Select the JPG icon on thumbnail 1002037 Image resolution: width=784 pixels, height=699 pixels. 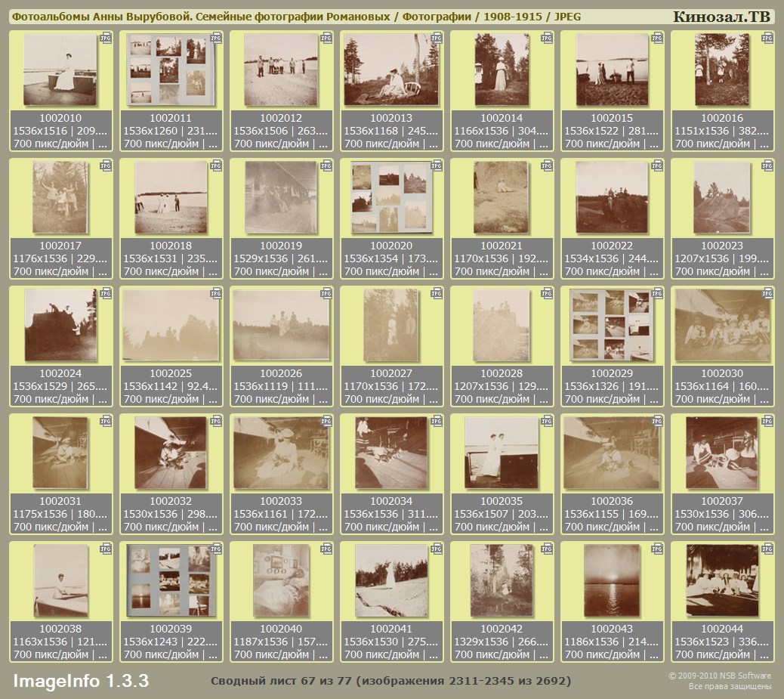click(x=767, y=421)
